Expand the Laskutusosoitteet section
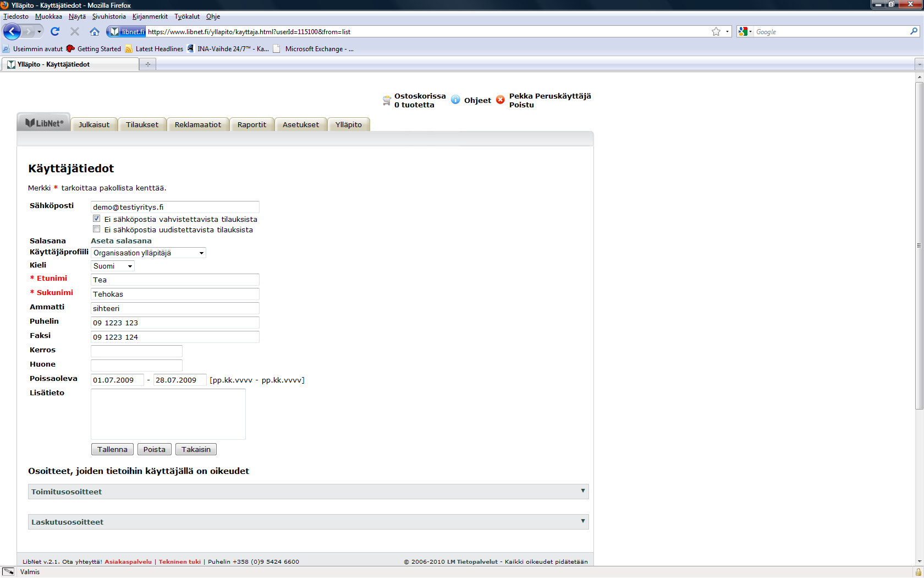 pos(308,522)
